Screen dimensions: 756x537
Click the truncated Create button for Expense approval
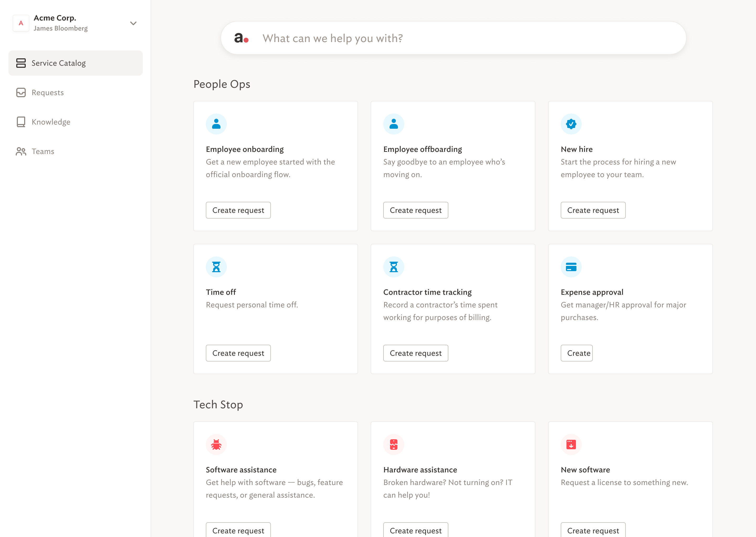click(x=576, y=353)
